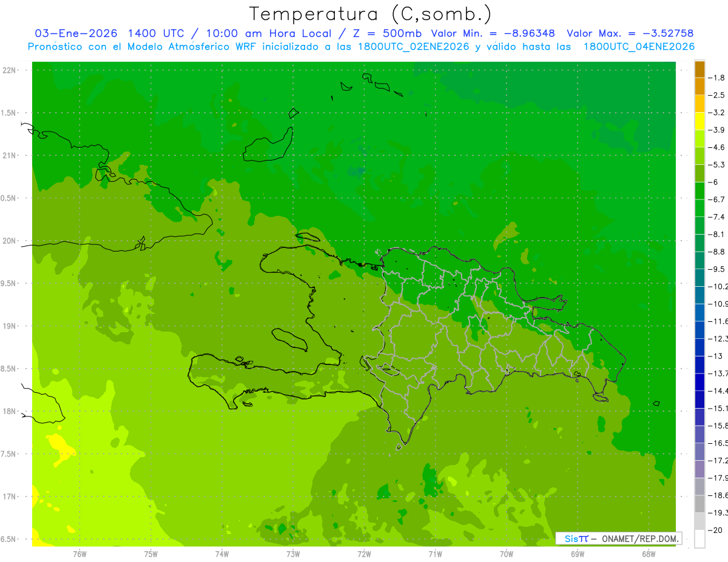Click the "-8.8" colorbar label

pyautogui.click(x=716, y=252)
